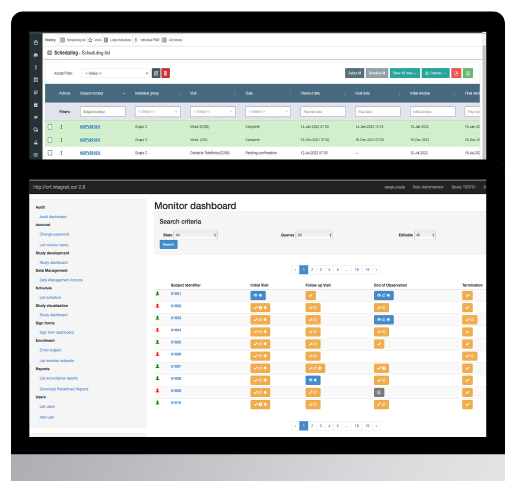514x481 pixels.
Task: Click the Select All button
Action: pyautogui.click(x=354, y=73)
